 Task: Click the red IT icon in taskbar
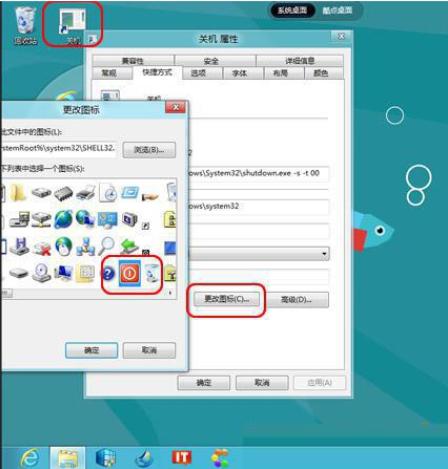pyautogui.click(x=182, y=457)
